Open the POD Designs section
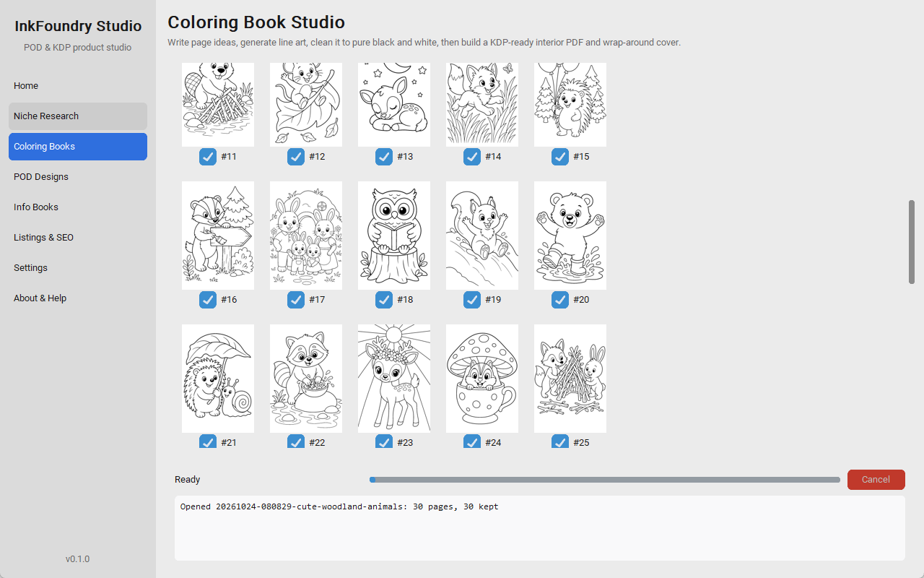924x578 pixels. 78,177
